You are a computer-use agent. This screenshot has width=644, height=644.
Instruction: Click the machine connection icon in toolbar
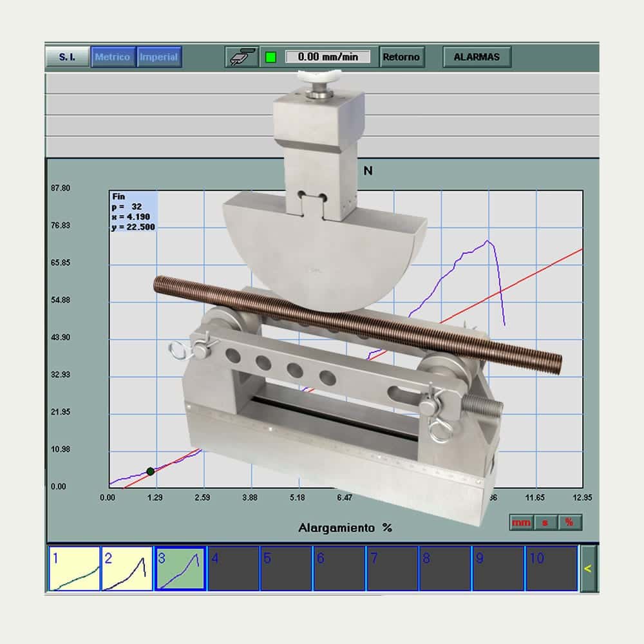pyautogui.click(x=241, y=57)
